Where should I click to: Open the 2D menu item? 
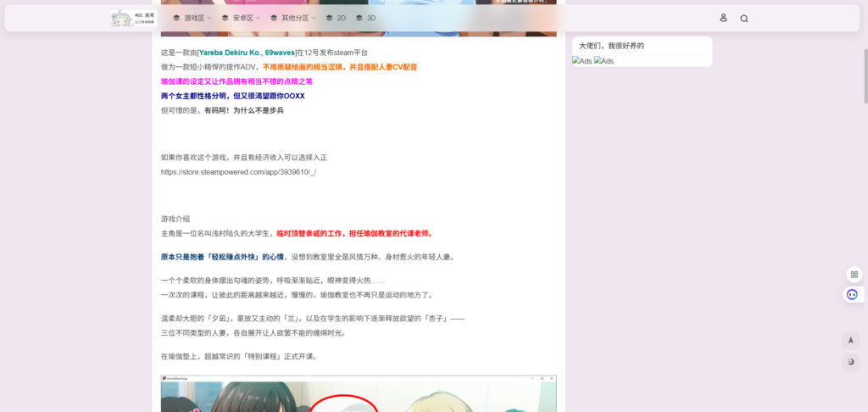point(336,18)
